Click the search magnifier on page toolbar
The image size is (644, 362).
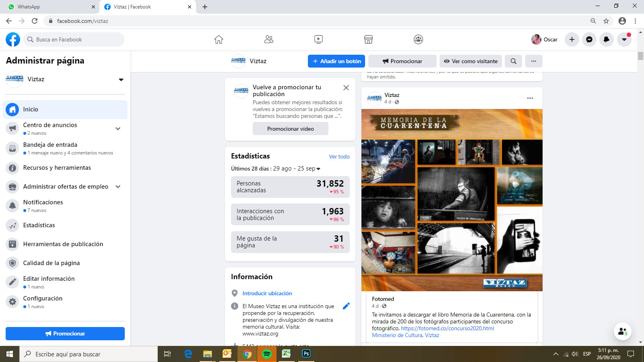click(514, 61)
